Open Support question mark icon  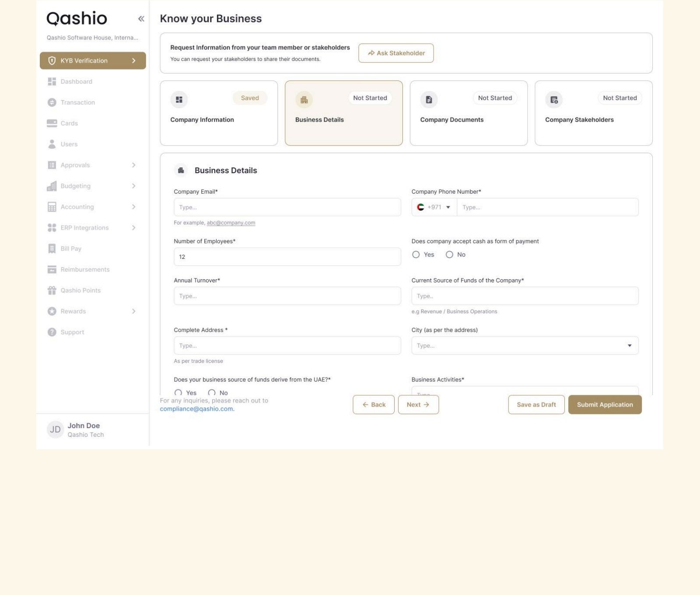tap(52, 332)
